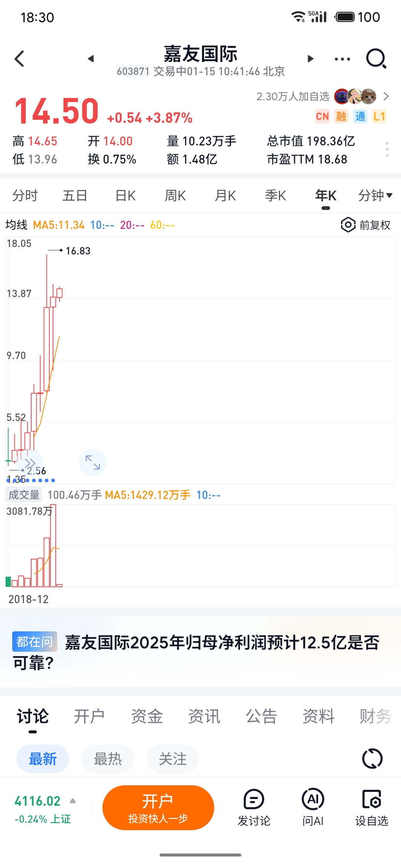Tap the 换 0.75% turnover value

tap(112, 160)
